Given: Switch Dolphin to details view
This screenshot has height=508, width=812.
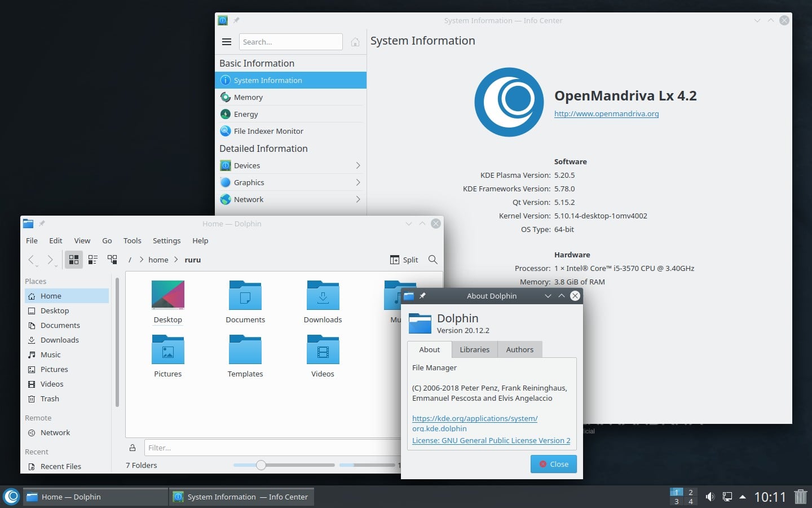Looking at the screenshot, I should (x=92, y=260).
